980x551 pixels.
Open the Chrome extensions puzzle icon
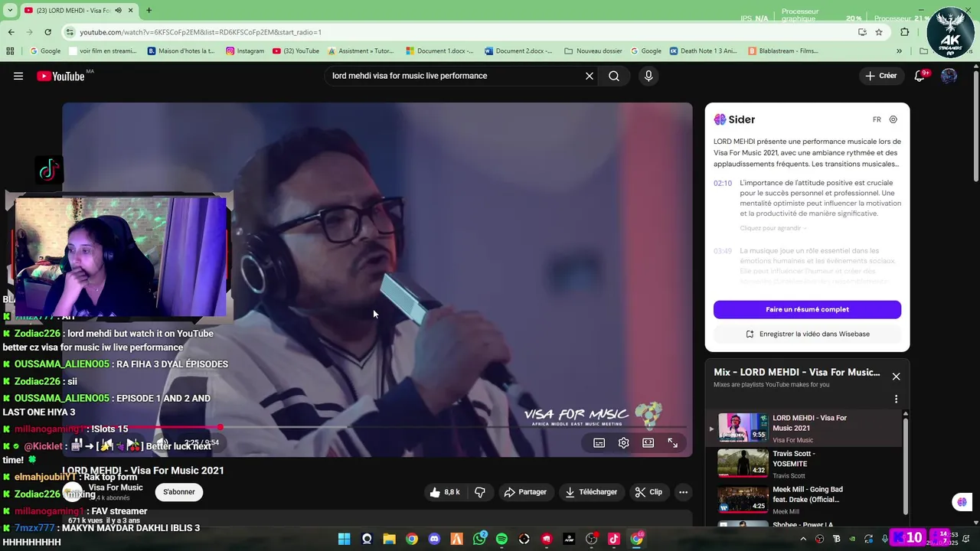[x=905, y=32]
